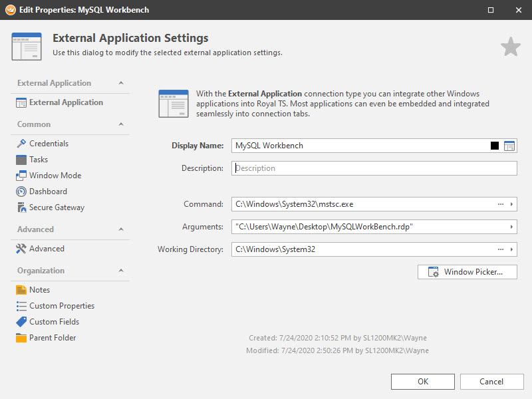Image resolution: width=532 pixels, height=399 pixels.
Task: Collapse the Organization section
Action: coord(121,271)
